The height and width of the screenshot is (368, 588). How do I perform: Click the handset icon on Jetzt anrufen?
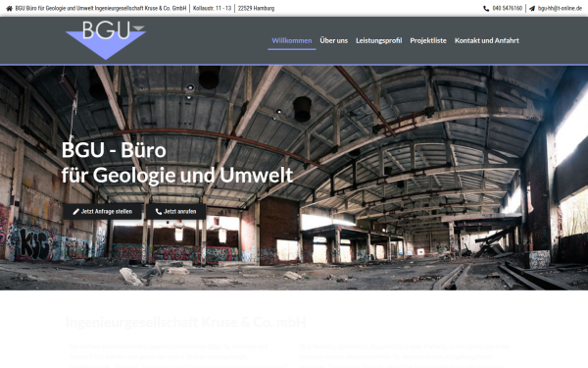pos(159,212)
